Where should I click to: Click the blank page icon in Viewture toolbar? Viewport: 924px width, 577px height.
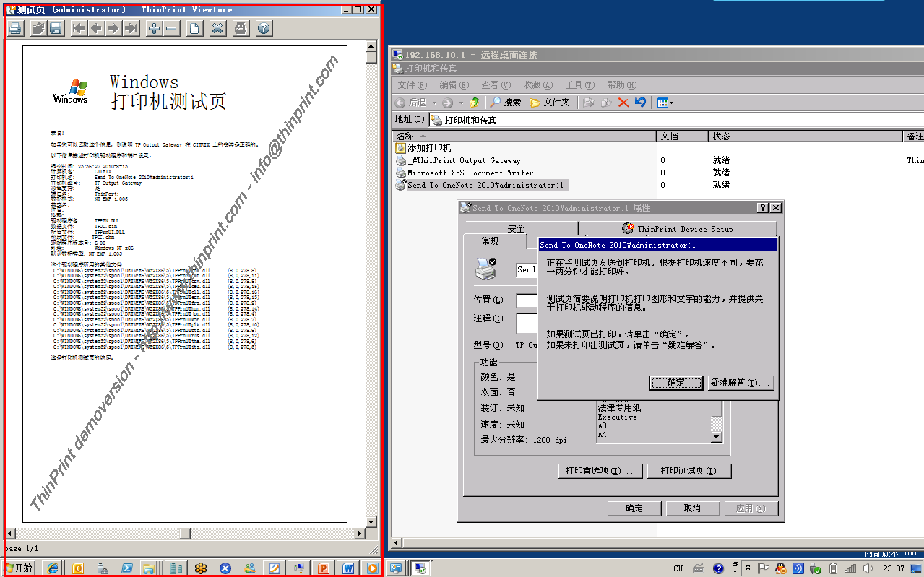point(194,28)
